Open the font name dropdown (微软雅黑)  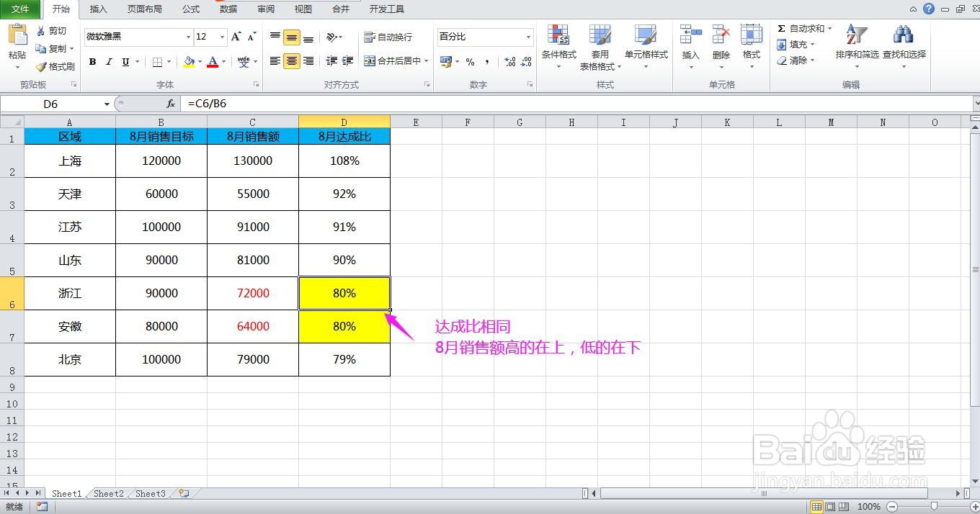coord(189,37)
